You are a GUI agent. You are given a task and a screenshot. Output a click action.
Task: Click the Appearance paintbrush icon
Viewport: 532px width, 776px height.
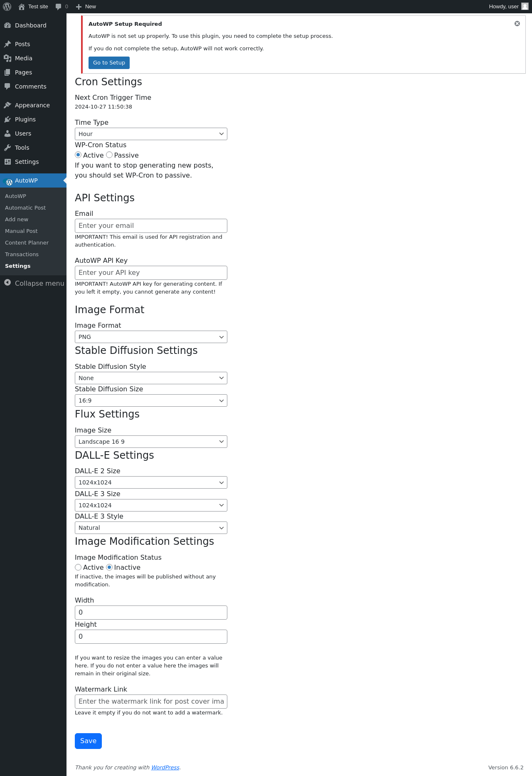pos(7,105)
